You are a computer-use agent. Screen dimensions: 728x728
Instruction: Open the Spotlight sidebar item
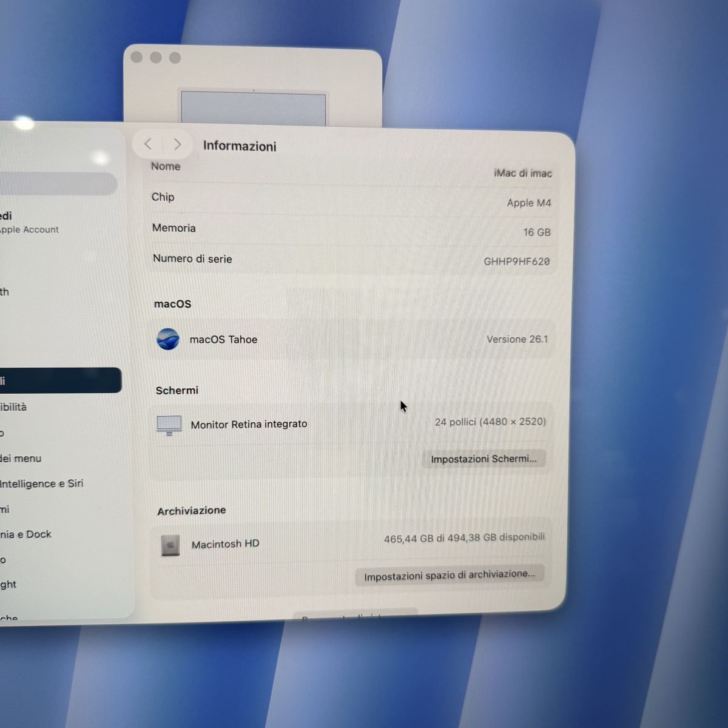[8, 584]
